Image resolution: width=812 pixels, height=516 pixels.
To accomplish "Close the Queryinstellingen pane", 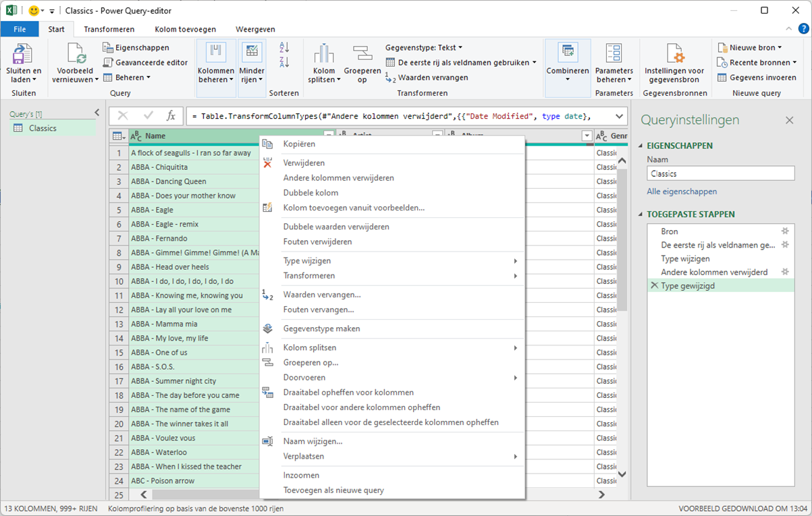I will tap(789, 120).
